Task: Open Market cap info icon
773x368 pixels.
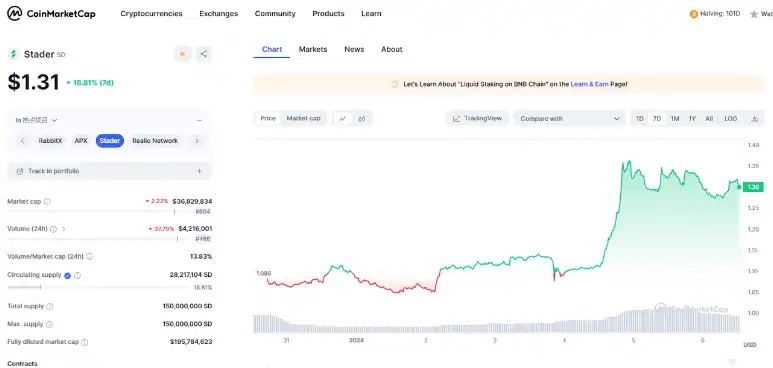Action: tap(47, 202)
